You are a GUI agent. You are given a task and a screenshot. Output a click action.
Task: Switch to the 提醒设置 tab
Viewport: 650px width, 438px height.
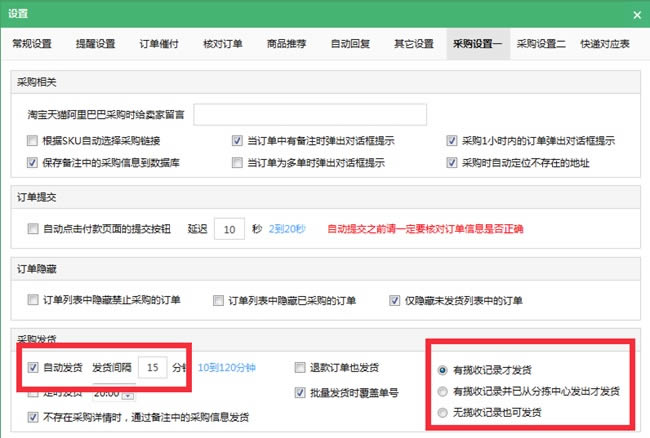tap(96, 44)
